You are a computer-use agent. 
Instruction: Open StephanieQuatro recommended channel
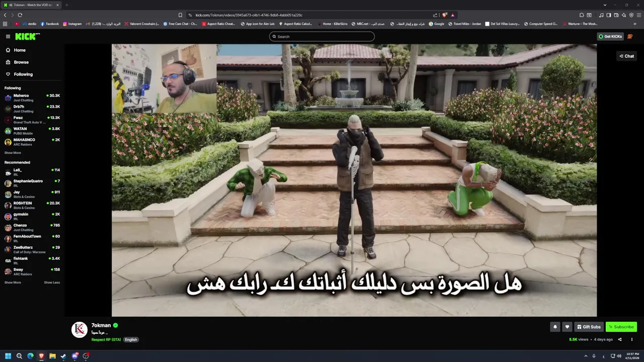[32, 183]
